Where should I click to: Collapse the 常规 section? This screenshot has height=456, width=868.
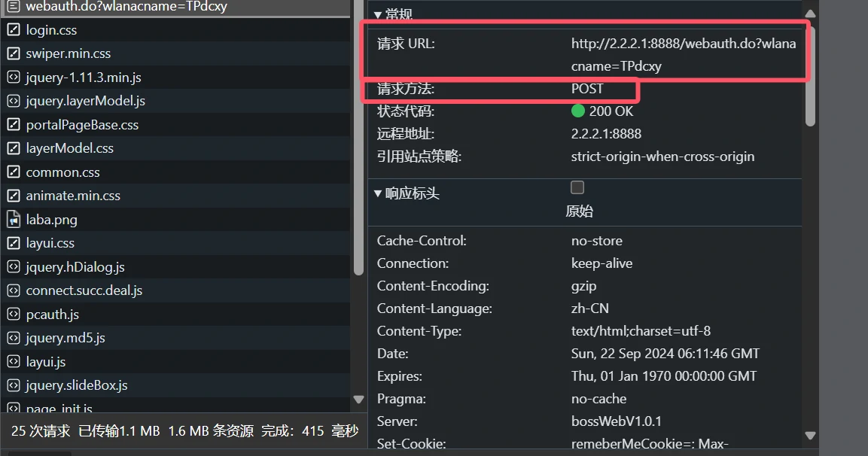point(377,14)
